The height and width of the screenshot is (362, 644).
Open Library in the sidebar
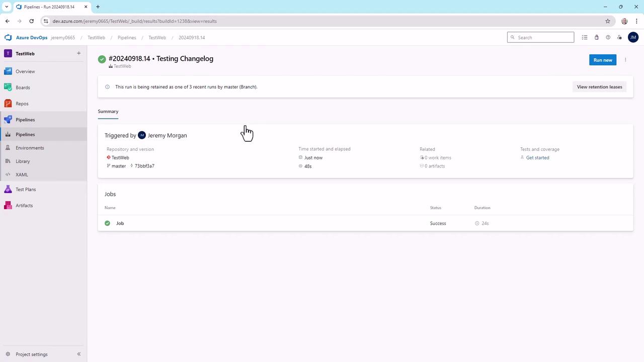tap(23, 161)
